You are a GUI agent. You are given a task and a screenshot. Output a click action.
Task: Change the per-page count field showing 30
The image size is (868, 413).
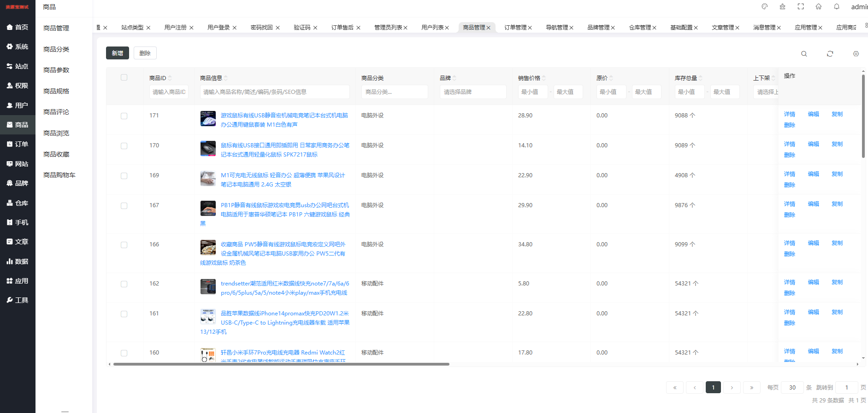792,388
